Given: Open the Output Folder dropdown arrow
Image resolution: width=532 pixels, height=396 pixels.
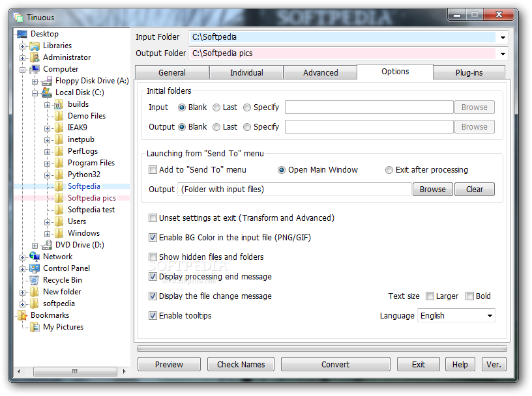Looking at the screenshot, I should pos(503,53).
